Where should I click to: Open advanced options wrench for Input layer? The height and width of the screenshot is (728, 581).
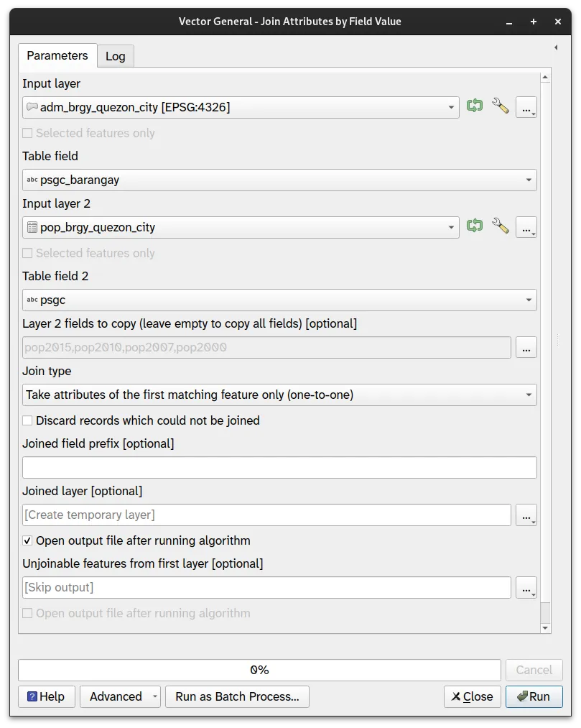tap(501, 106)
